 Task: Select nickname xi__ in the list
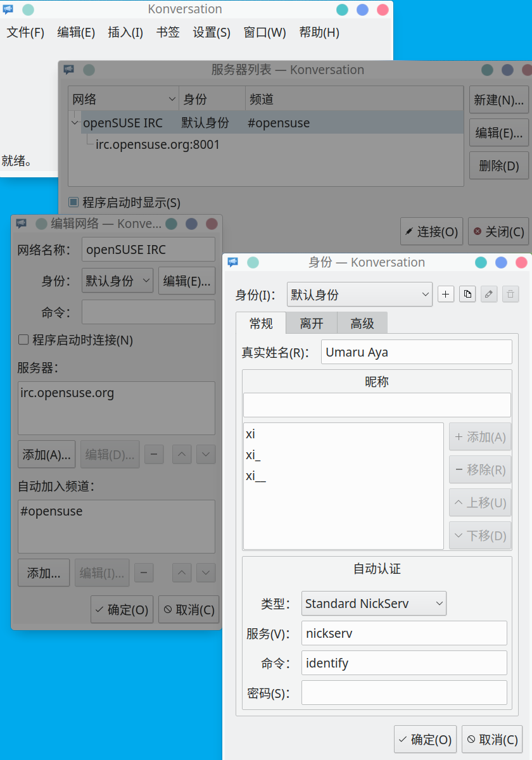[x=343, y=476]
